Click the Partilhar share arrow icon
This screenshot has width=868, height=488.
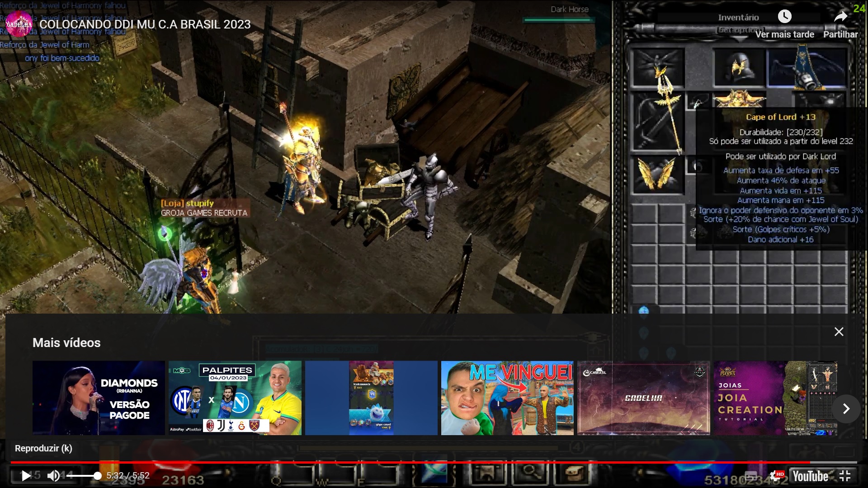pos(840,17)
